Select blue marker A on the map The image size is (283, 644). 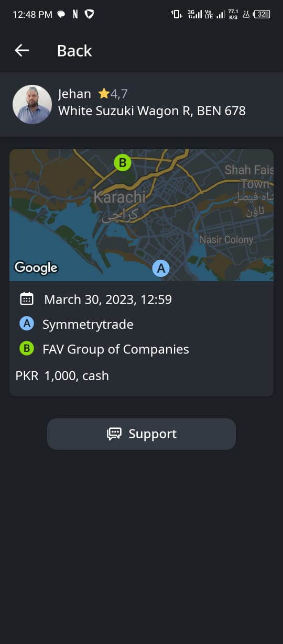tap(161, 269)
